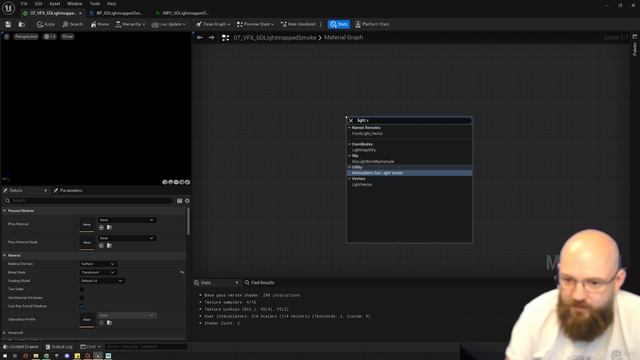This screenshot has height=360, width=640.
Task: Open the Search tool in toolbar
Action: tap(73, 24)
